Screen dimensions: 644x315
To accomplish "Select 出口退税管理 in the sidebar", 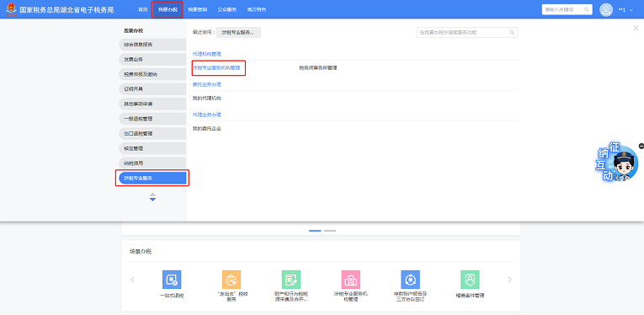I will [x=152, y=133].
